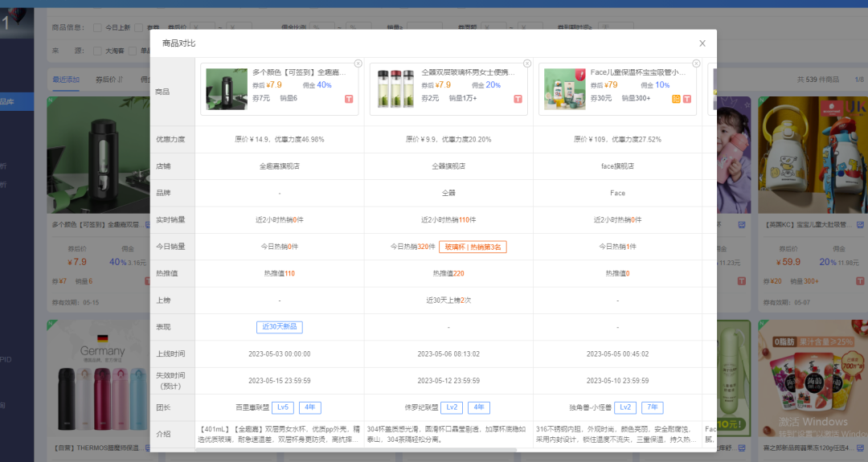Click 近2小时热销110件 cell
The image size is (868, 462).
coord(448,219)
